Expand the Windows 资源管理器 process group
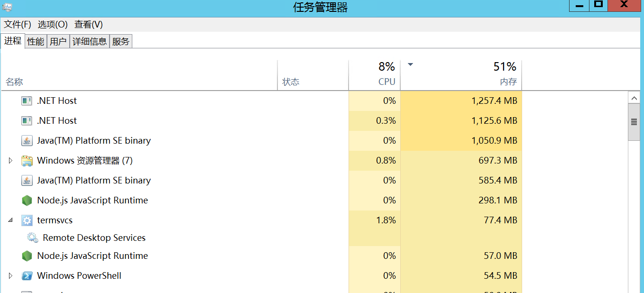 (x=10, y=161)
